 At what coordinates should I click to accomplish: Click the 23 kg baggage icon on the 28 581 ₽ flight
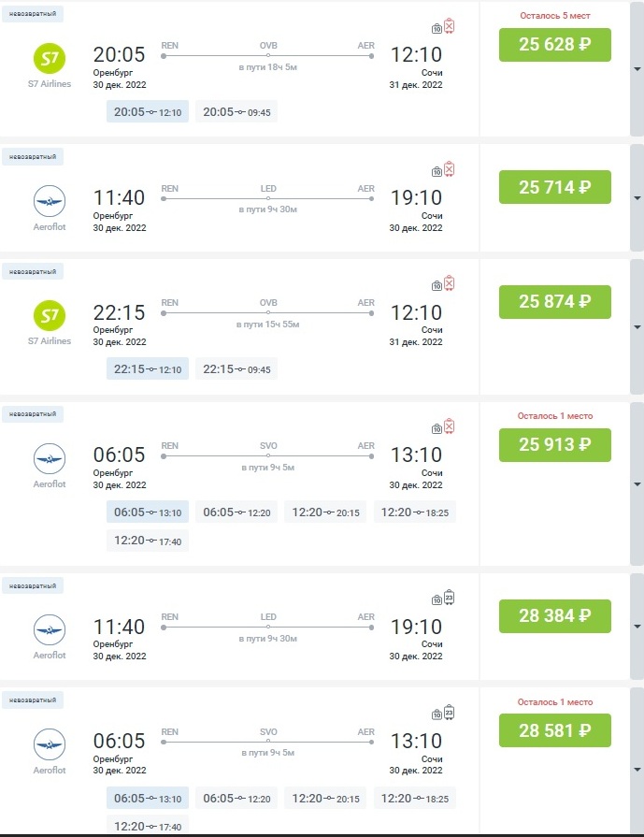coord(450,713)
